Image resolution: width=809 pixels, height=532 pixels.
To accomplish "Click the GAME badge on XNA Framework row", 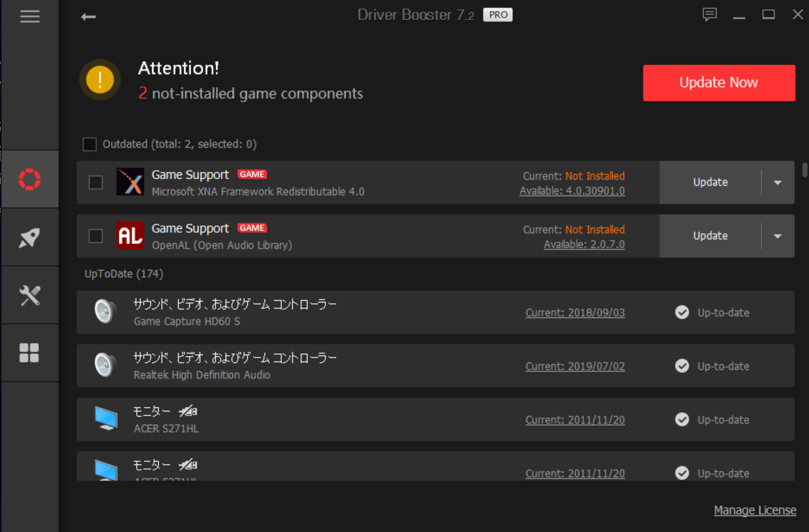I will point(252,174).
